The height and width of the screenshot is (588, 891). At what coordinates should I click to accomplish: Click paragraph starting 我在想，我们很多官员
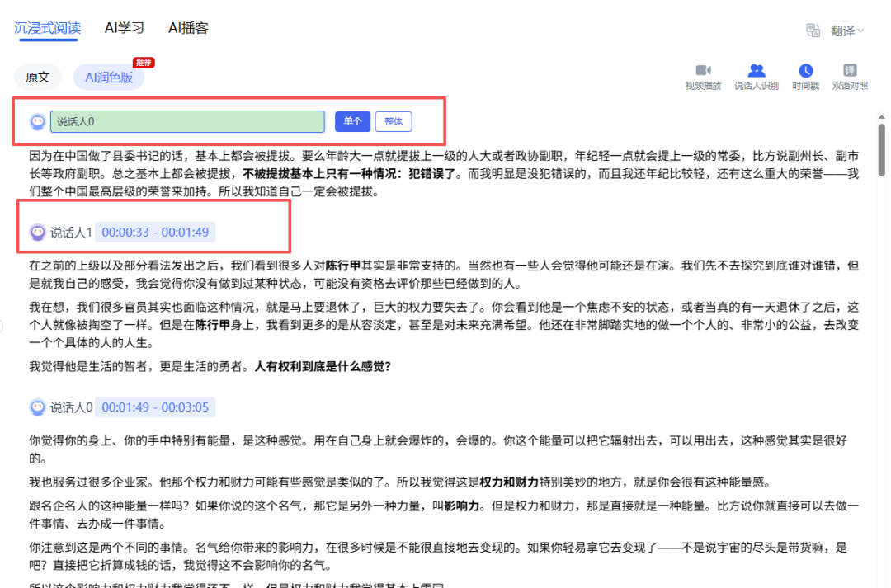(444, 325)
